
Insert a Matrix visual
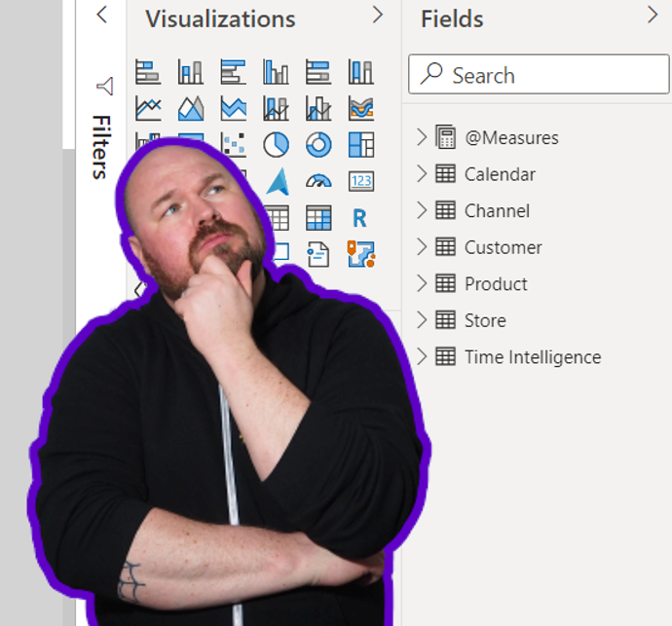click(318, 218)
